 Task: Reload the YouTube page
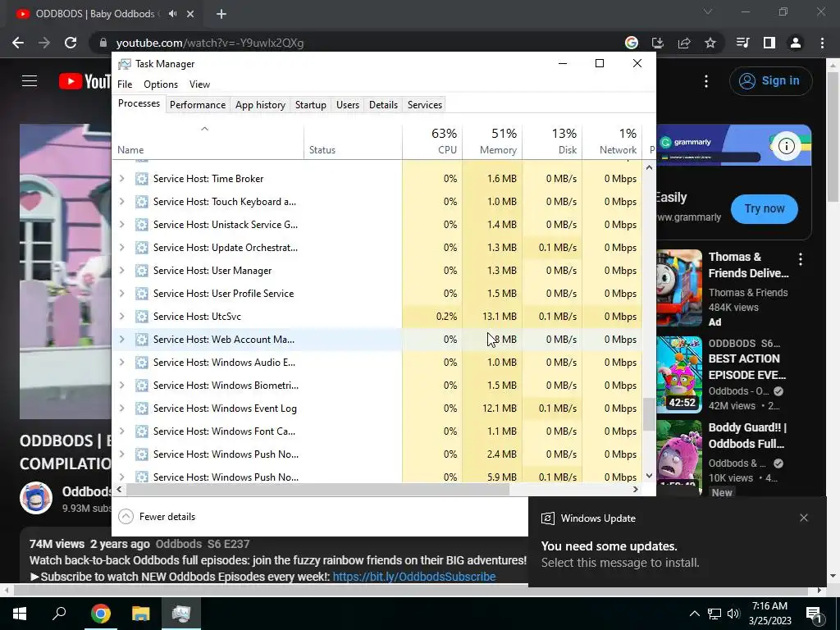pos(71,43)
